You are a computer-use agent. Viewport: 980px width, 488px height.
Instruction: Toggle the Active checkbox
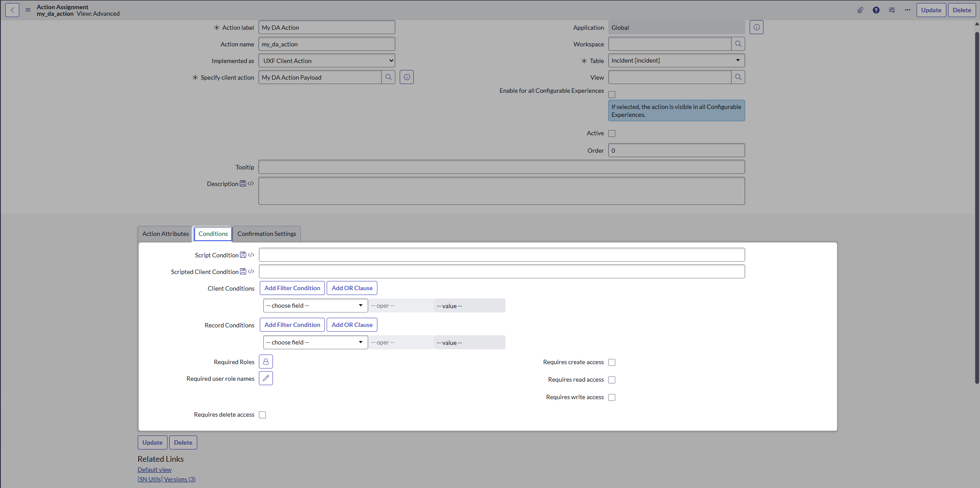(x=612, y=133)
